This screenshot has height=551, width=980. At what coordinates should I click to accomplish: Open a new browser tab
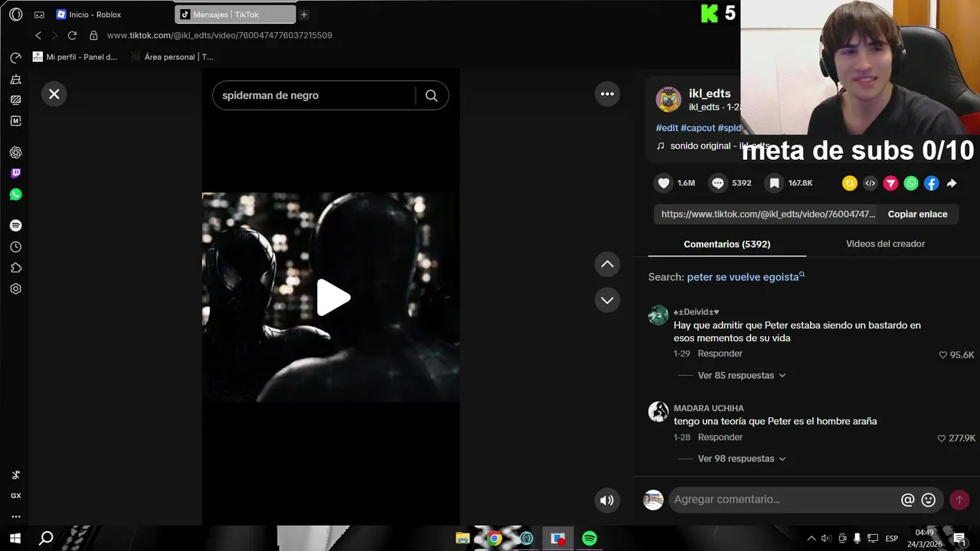coord(304,15)
